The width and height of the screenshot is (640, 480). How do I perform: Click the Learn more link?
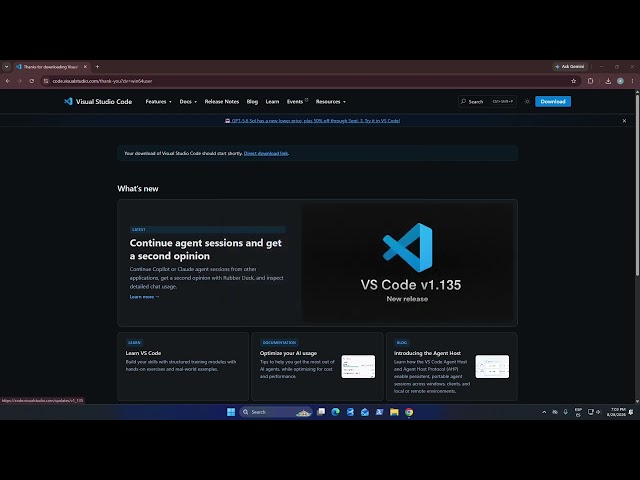point(144,297)
